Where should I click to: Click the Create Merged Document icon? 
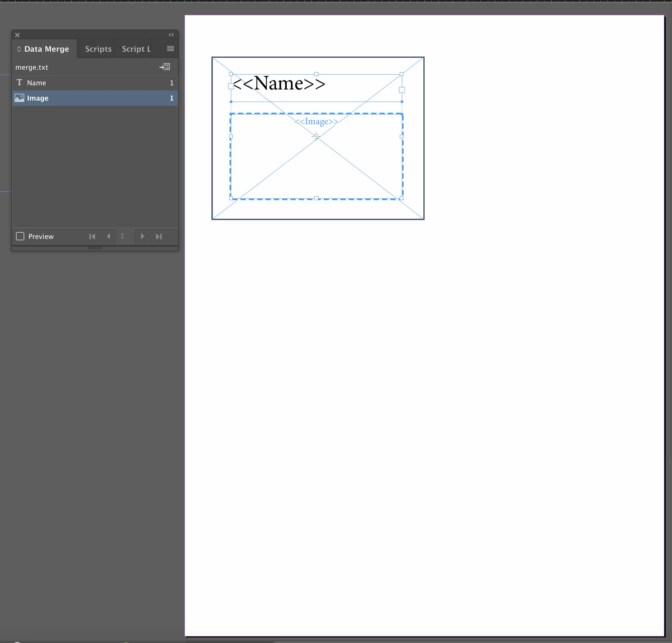pos(165,67)
